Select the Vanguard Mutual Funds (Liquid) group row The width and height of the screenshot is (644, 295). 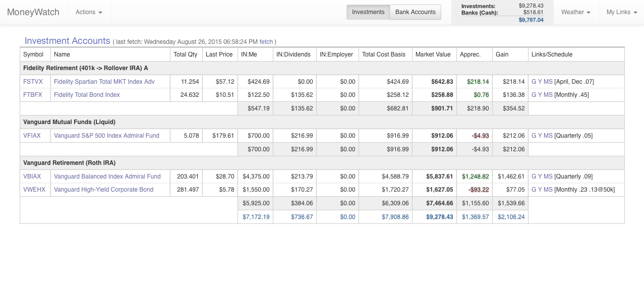click(322, 122)
